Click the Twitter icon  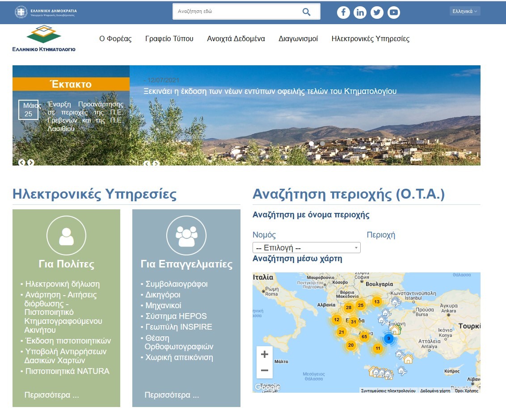pyautogui.click(x=377, y=12)
